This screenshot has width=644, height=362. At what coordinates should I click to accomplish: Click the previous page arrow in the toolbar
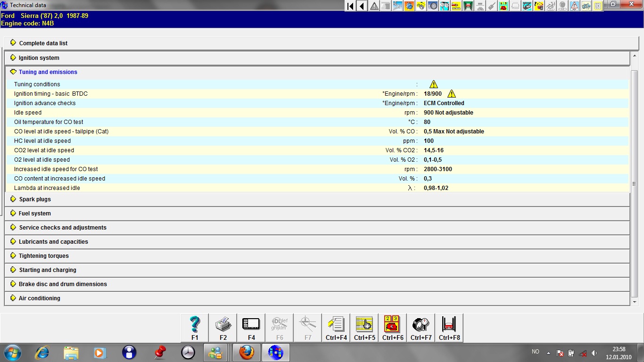362,6
